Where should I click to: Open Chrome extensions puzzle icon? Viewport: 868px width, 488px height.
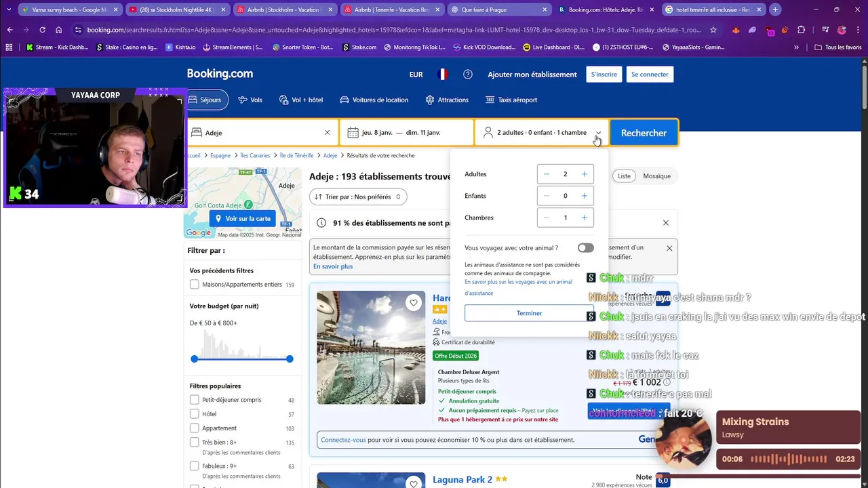point(802,30)
